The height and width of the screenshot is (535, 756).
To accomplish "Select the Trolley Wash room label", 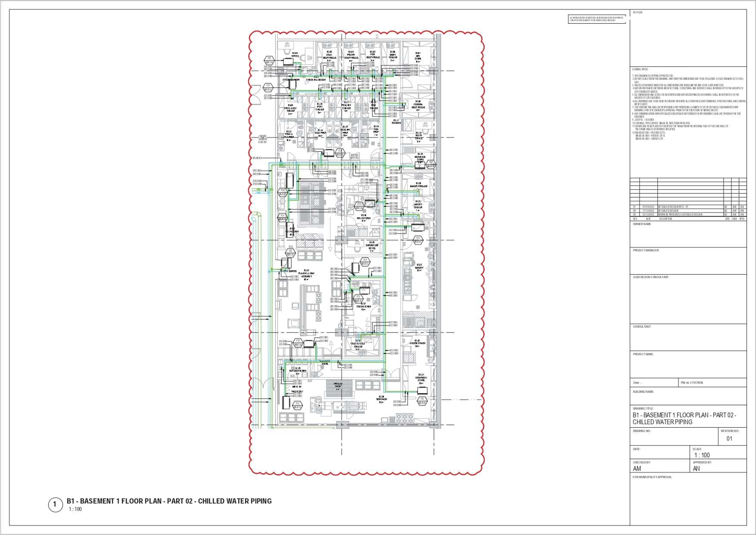I will (338, 385).
